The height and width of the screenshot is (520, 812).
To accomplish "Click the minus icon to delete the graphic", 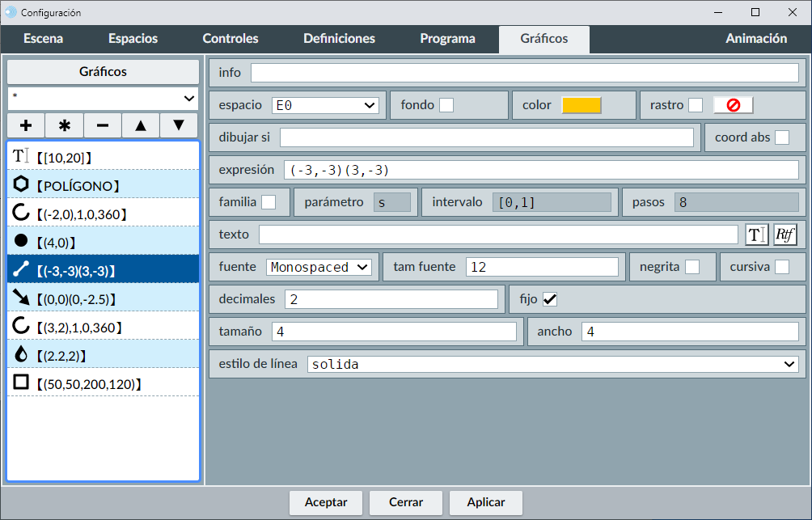I will pyautogui.click(x=103, y=125).
